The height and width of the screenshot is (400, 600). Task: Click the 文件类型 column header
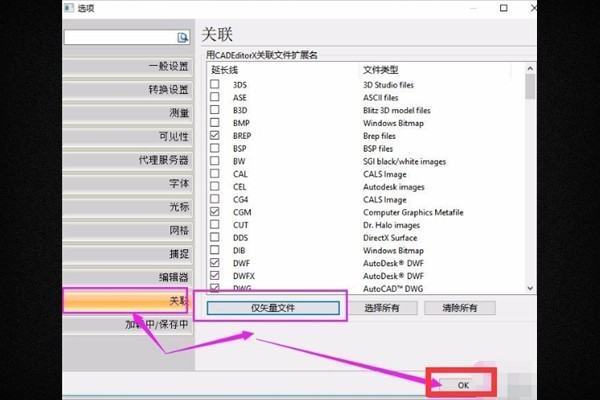[381, 70]
